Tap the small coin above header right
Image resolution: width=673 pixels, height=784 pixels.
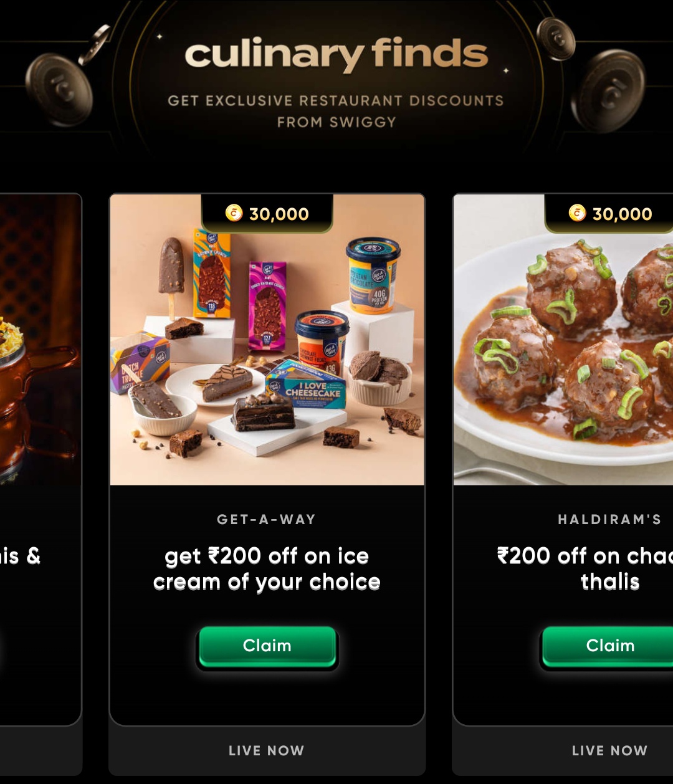556,38
